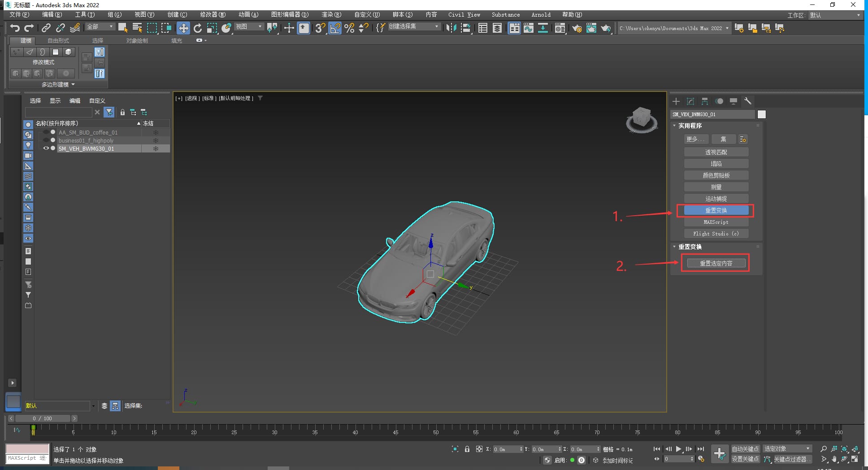Open the 渲染(R) menu
Screen dimensions: 868x470
(331, 15)
